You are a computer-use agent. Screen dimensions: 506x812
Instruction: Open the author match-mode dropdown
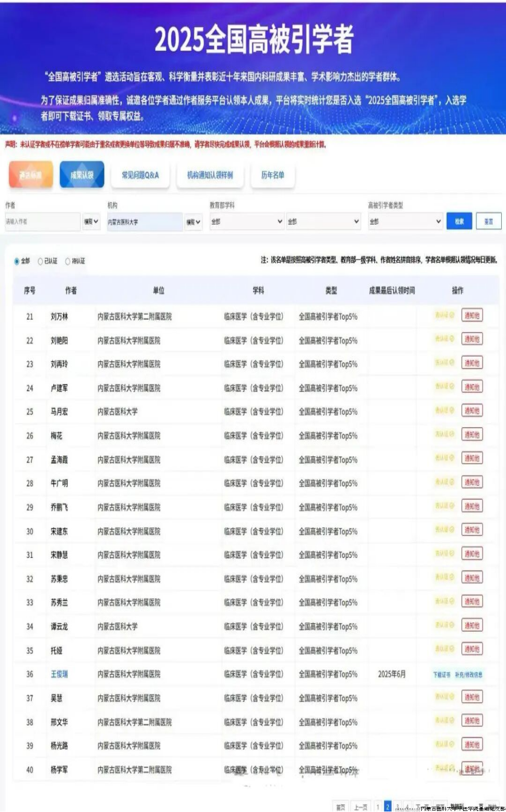(x=91, y=222)
